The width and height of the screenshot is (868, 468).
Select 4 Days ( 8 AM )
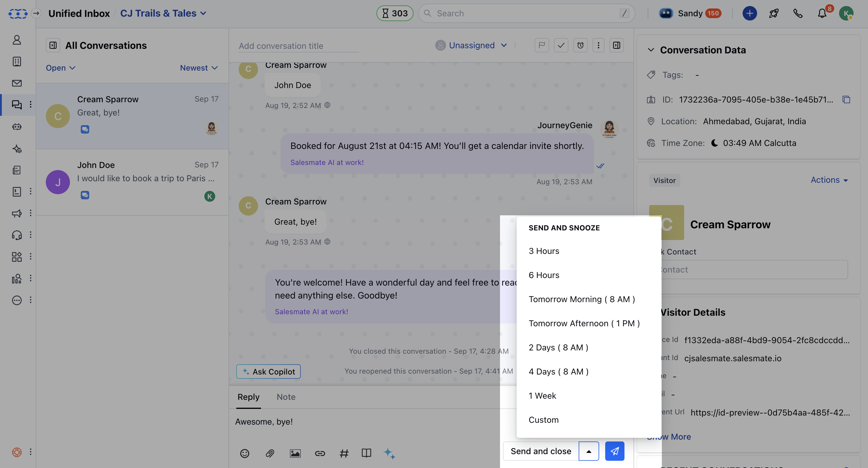point(589,372)
